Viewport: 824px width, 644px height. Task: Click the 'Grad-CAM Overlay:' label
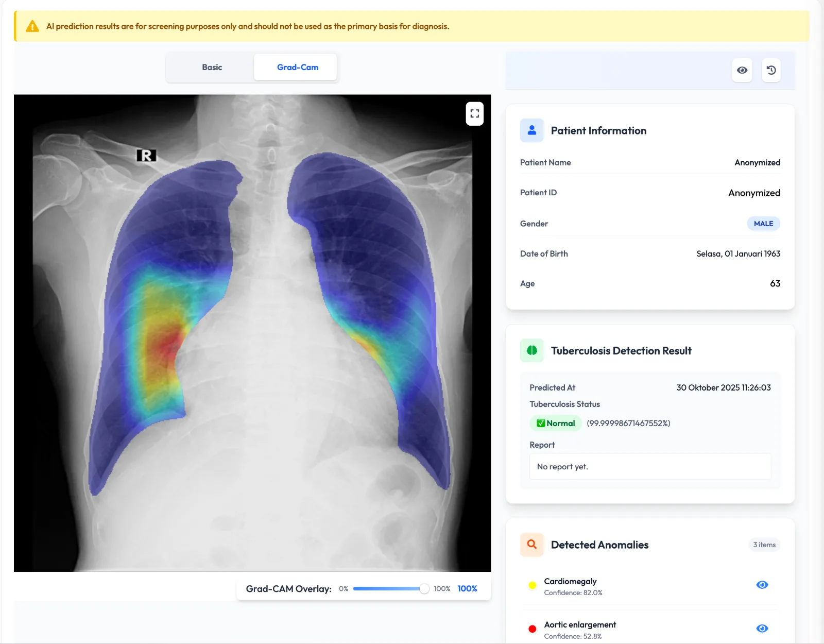[288, 589]
